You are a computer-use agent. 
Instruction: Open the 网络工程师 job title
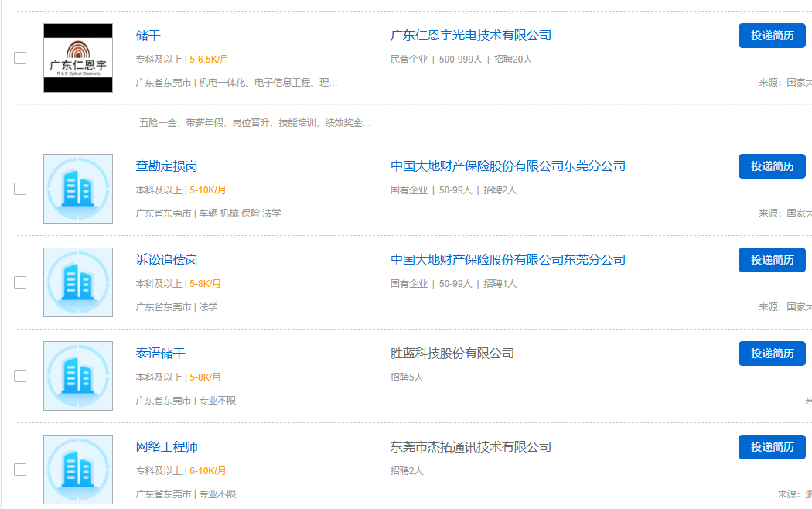(x=167, y=447)
